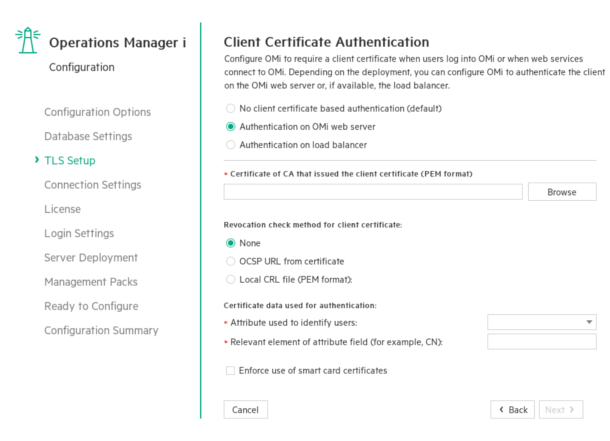Go to Connection Settings step
This screenshot has width=610, height=441.
point(93,185)
